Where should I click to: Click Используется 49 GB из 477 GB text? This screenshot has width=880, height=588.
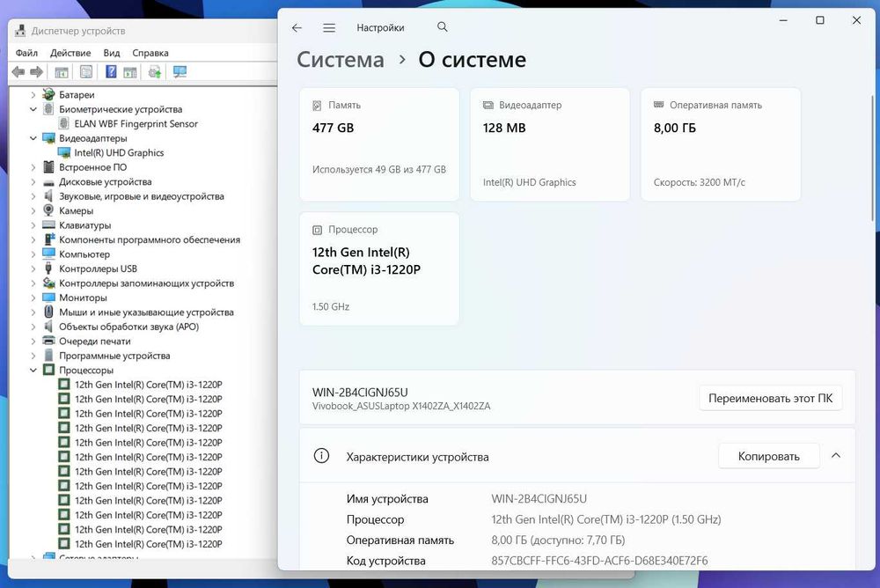[379, 170]
